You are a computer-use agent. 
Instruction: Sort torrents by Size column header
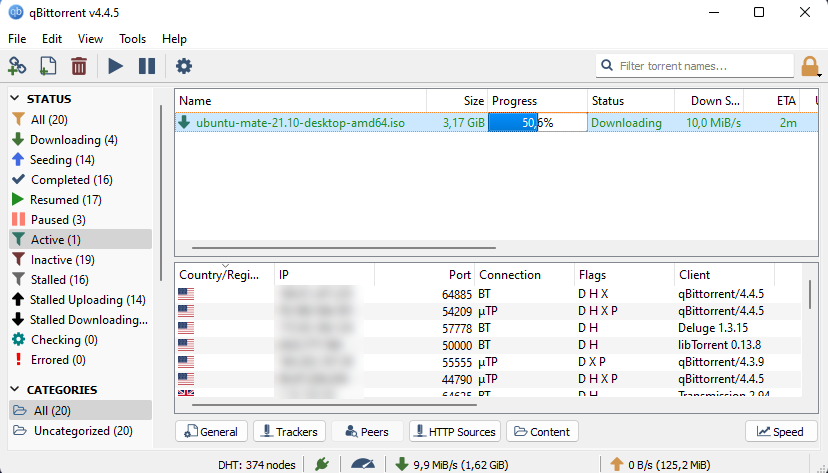click(x=457, y=101)
